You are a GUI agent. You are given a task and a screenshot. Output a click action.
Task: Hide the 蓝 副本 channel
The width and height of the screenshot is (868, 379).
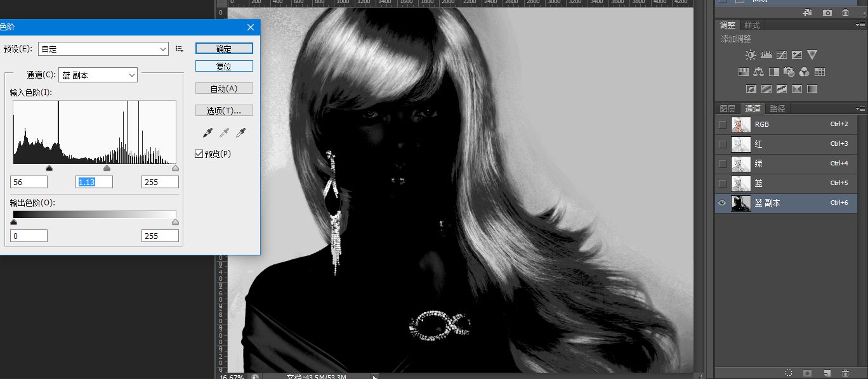(722, 203)
